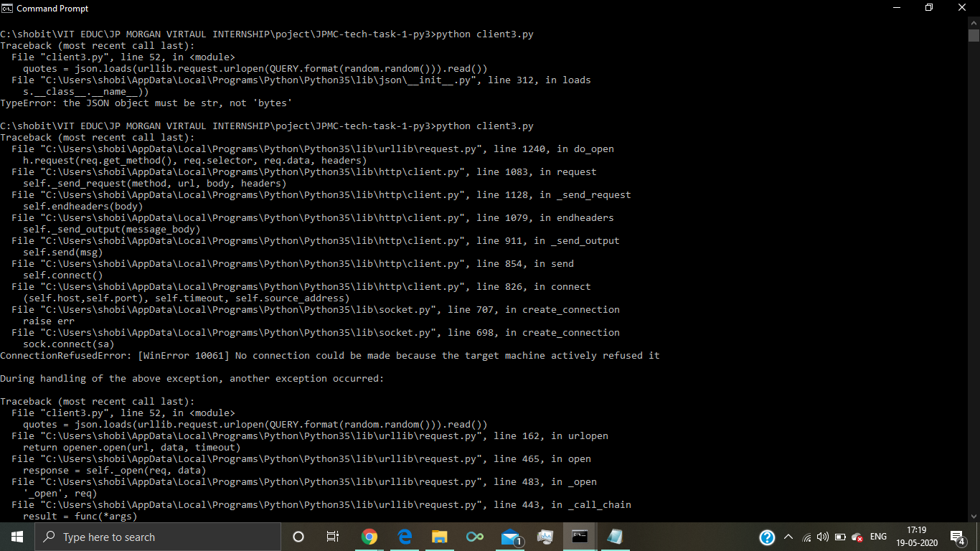This screenshot has width=980, height=551.
Task: Select the active Command Prompt taskbar icon
Action: tap(580, 537)
